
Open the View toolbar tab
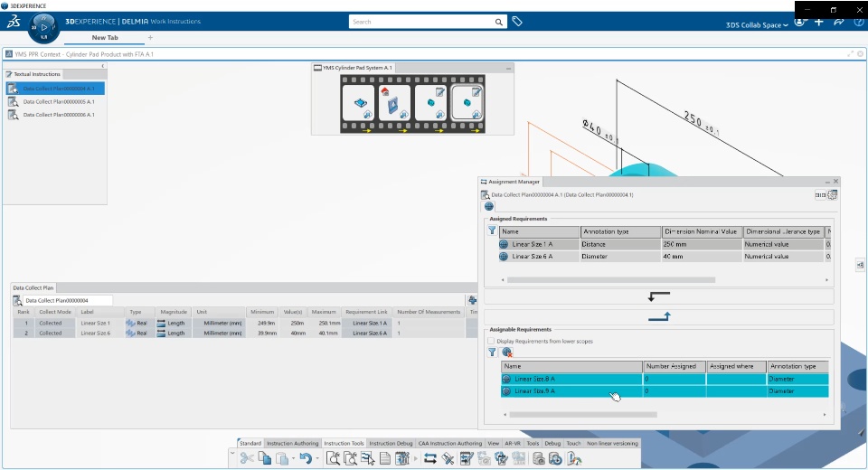coord(494,444)
